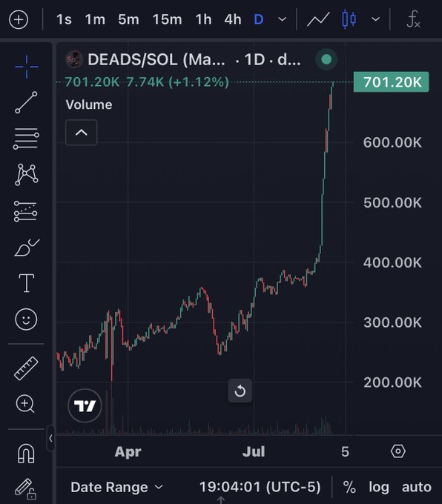Expand the timeframe dropdown chevron
This screenshot has width=442, height=504.
pos(282,19)
